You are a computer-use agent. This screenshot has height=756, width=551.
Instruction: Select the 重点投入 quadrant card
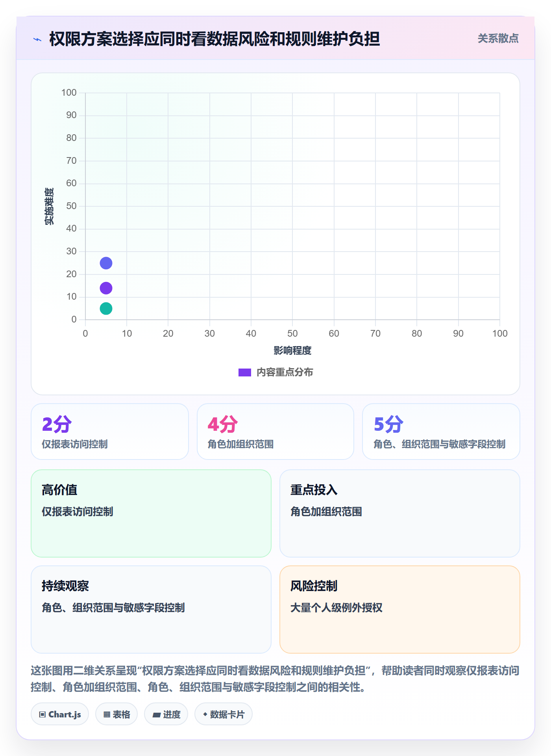pos(400,513)
